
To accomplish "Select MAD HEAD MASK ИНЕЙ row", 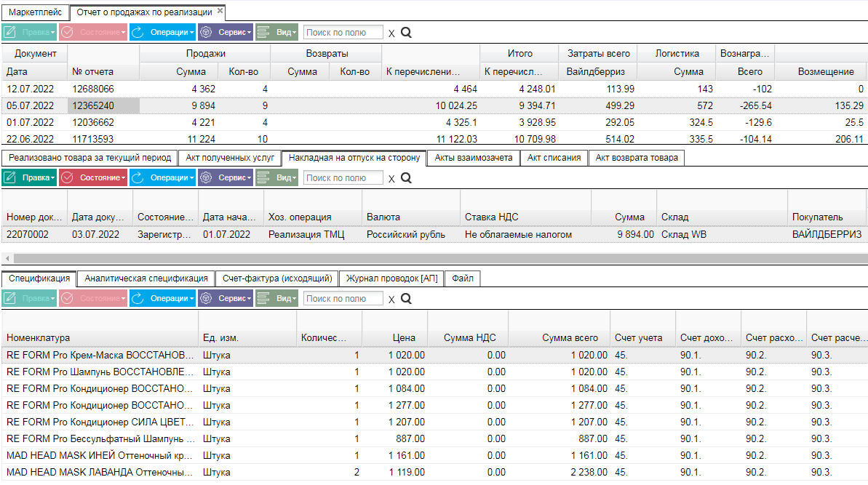I will click(434, 455).
